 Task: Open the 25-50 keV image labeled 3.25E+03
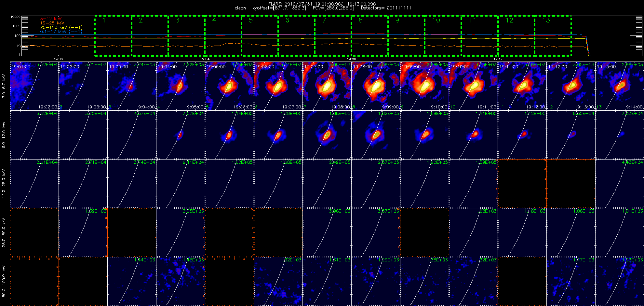181,232
